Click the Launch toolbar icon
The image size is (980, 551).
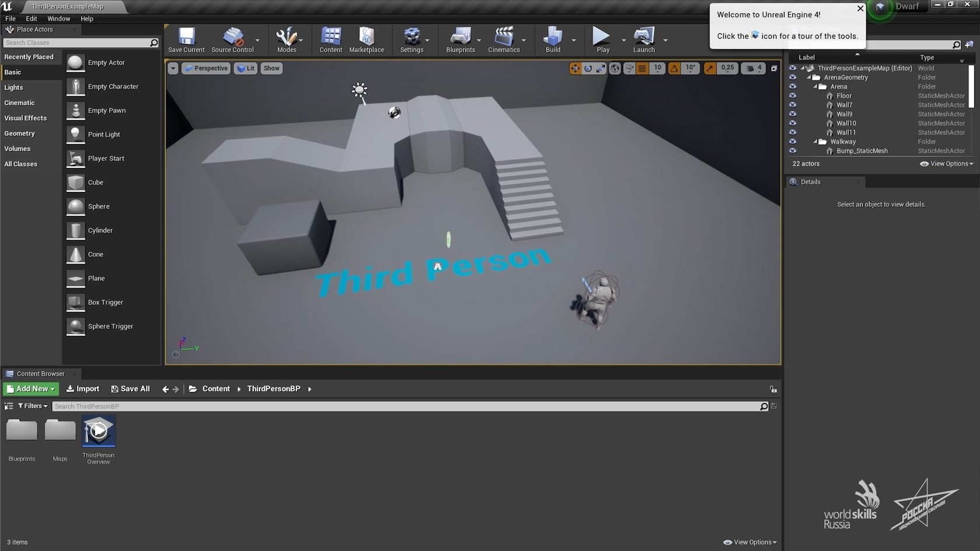(644, 40)
